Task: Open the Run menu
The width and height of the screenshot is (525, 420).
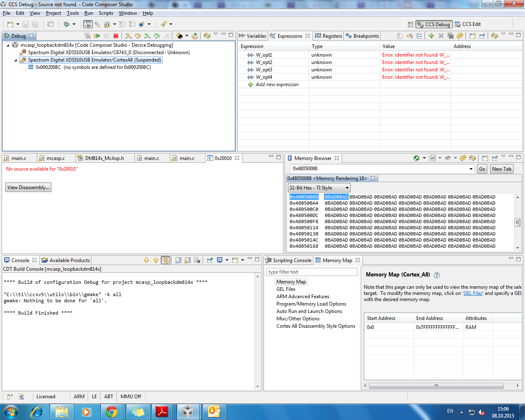Action: (x=89, y=13)
